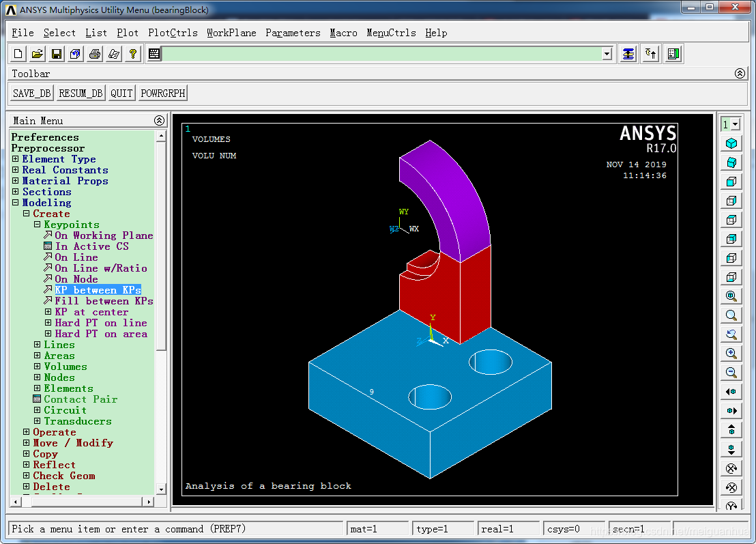The height and width of the screenshot is (544, 756).
Task: Collapse the Modeling node
Action: tap(16, 203)
